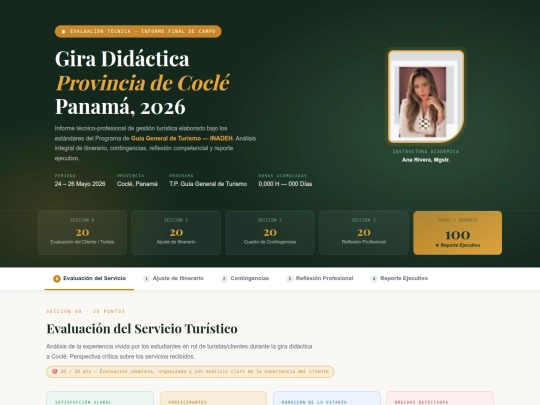The height and width of the screenshot is (405, 540).
Task: Click the Instructora Académica label
Action: pyautogui.click(x=426, y=151)
